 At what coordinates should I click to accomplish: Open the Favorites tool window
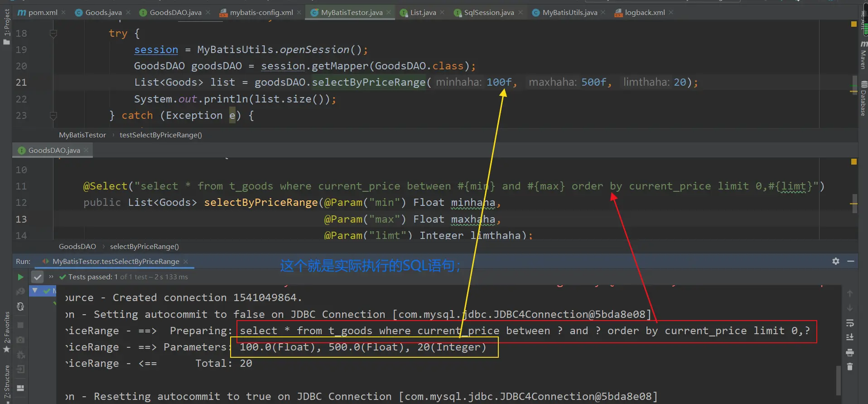click(x=6, y=331)
